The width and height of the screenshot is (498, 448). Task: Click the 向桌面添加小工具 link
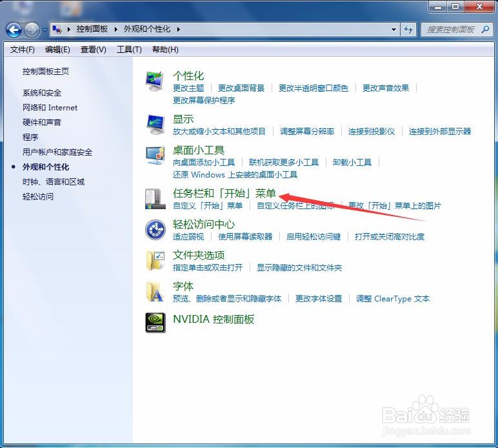204,163
